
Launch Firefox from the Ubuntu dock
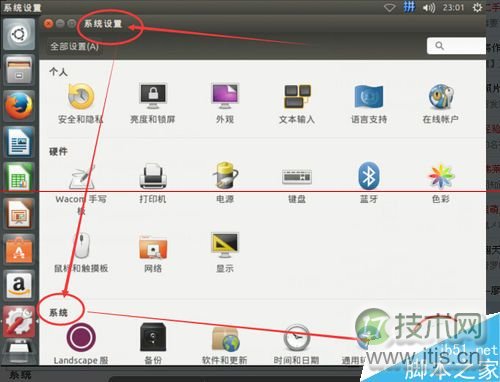19,106
